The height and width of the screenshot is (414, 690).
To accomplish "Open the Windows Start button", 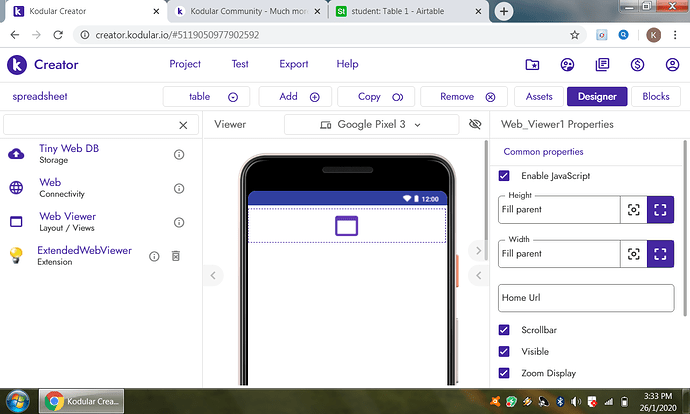I will point(18,401).
